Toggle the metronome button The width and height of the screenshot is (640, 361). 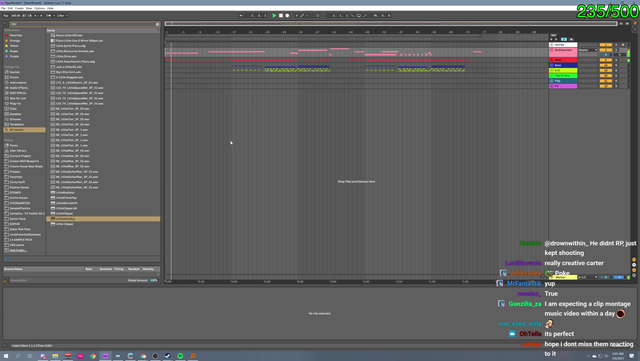pyautogui.click(x=49, y=16)
